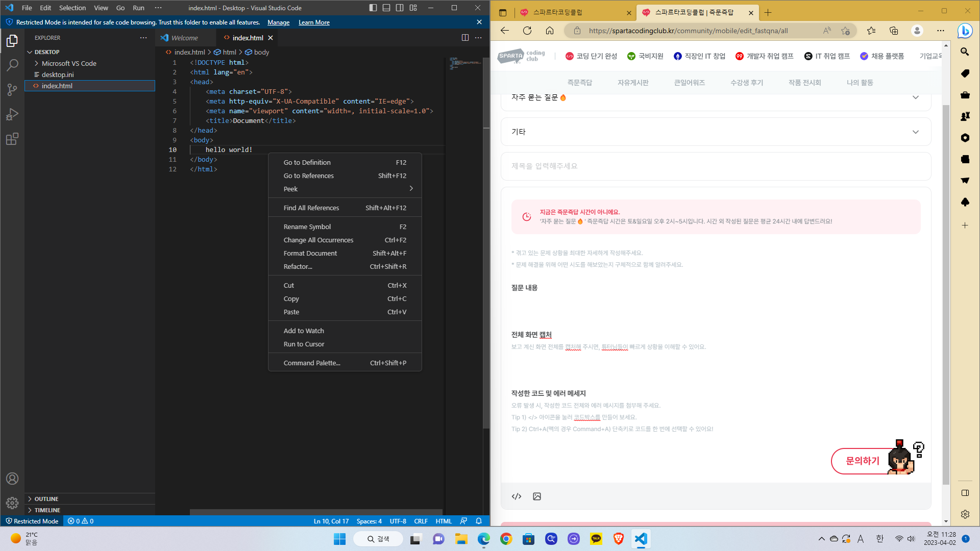Open Explorer Views and More Actions
Image resolution: width=980 pixels, height=551 pixels.
click(x=143, y=38)
